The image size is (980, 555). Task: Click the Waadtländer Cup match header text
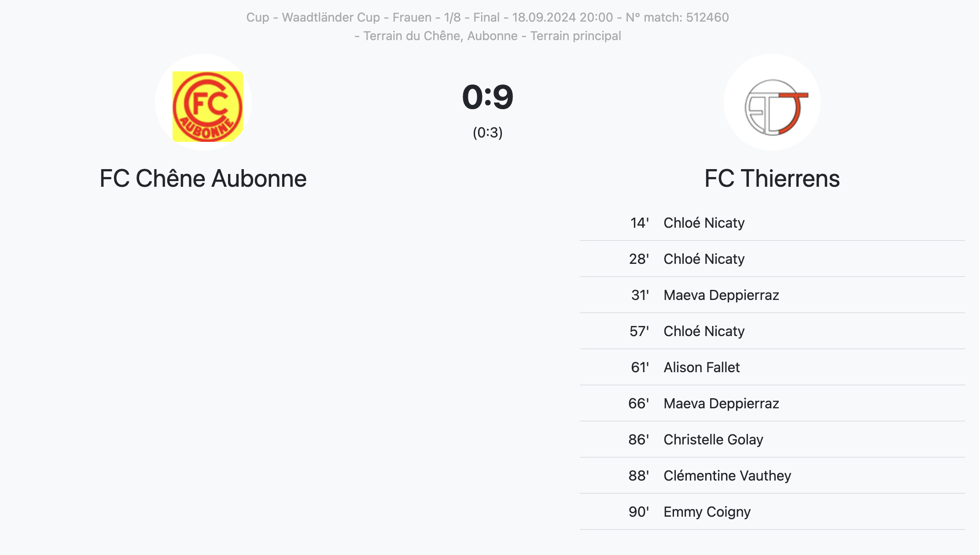[x=488, y=17]
